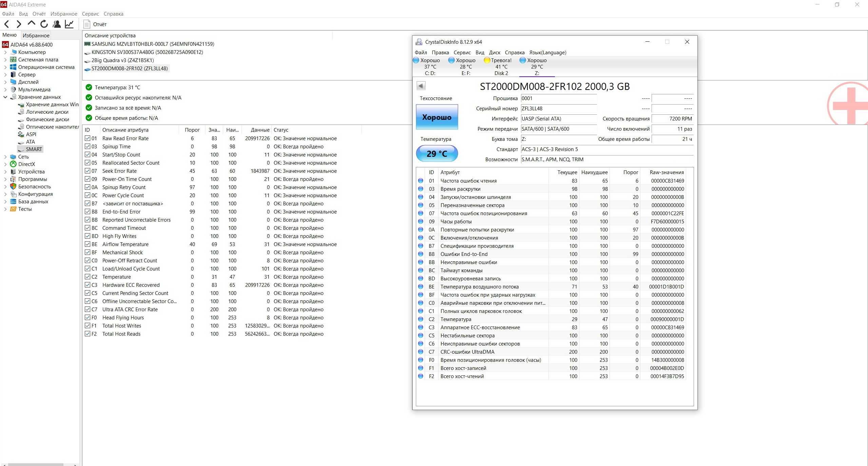
Task: Select the Системная плата tree item
Action: (38, 59)
